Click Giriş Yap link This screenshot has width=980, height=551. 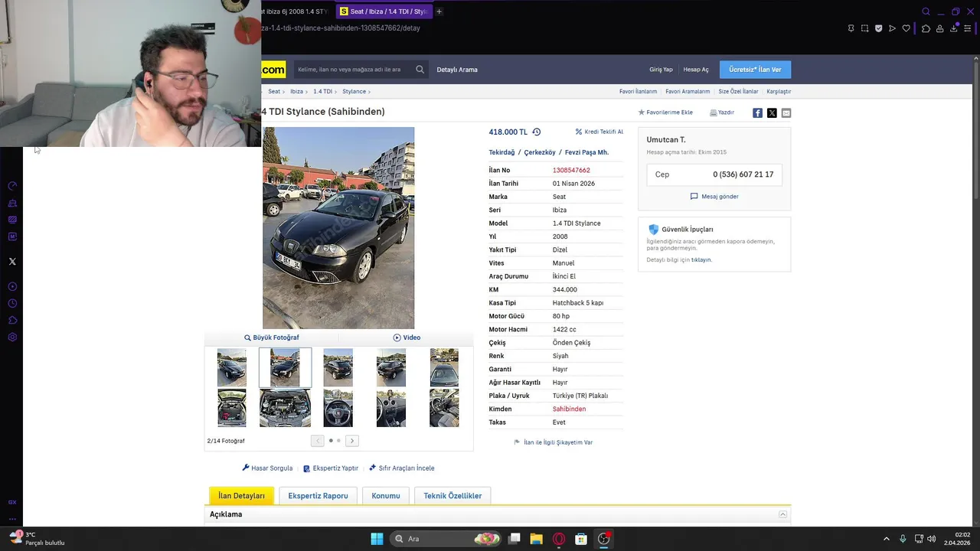pyautogui.click(x=661, y=70)
